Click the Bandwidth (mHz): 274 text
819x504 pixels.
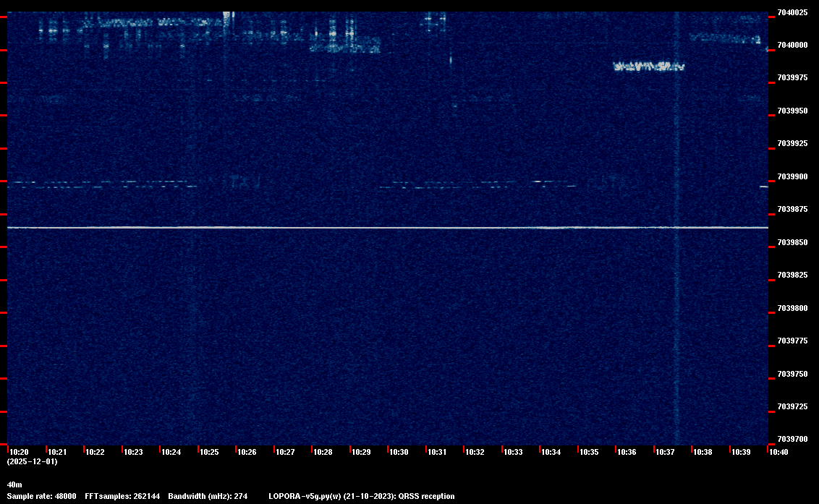208,496
